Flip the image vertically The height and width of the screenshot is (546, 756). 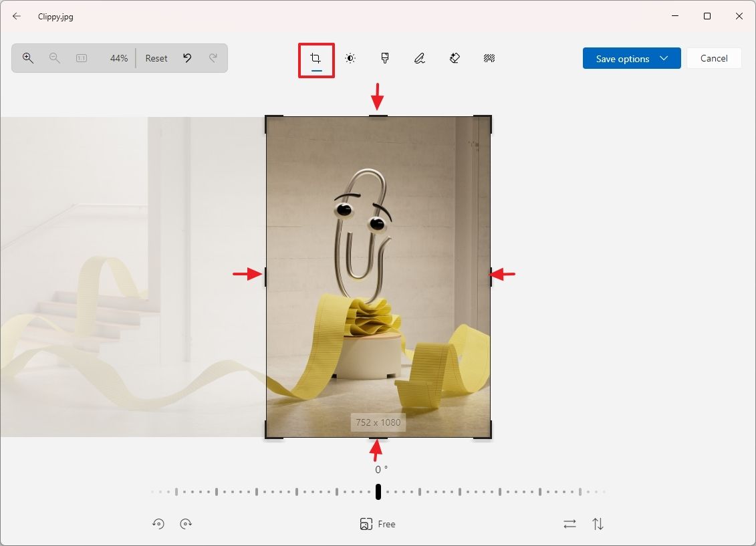598,524
